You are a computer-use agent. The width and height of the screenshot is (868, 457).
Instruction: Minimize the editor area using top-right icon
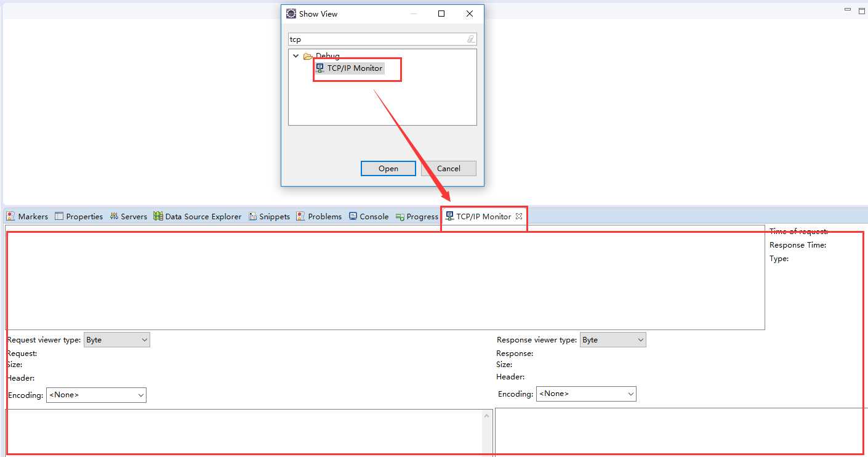(848, 10)
